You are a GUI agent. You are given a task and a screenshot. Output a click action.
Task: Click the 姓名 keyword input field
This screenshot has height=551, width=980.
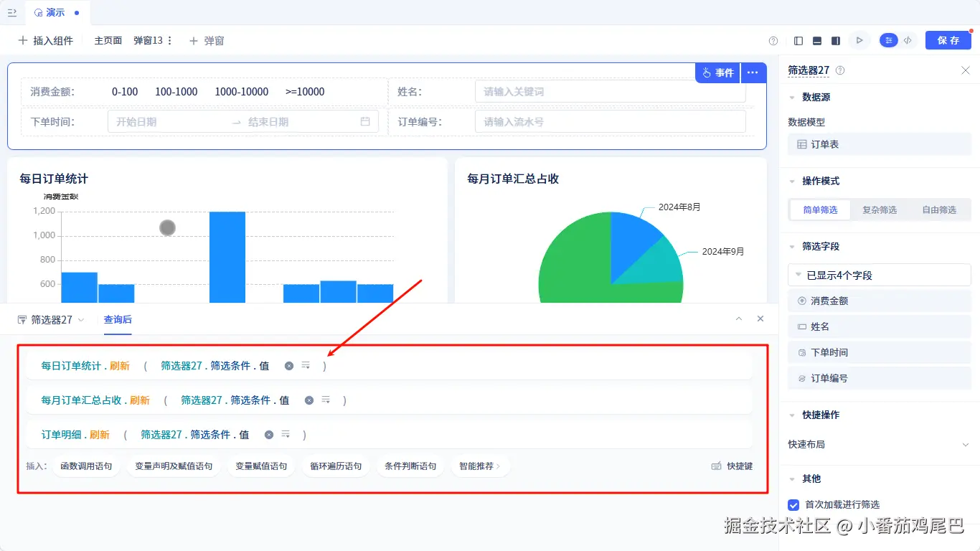click(610, 92)
